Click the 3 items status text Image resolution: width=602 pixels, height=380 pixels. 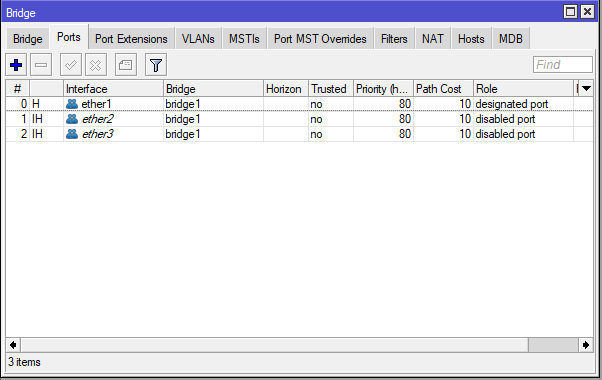(24, 362)
